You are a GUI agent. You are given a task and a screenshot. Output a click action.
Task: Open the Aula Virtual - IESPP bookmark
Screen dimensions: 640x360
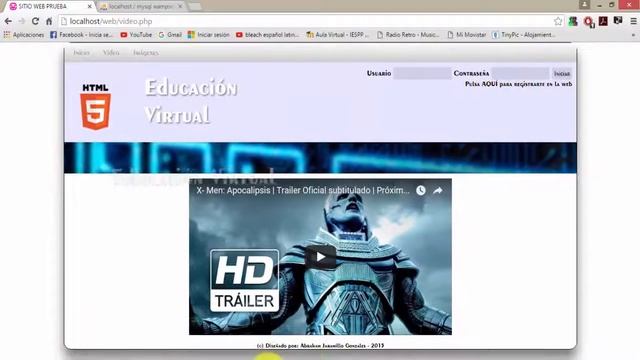click(x=338, y=35)
